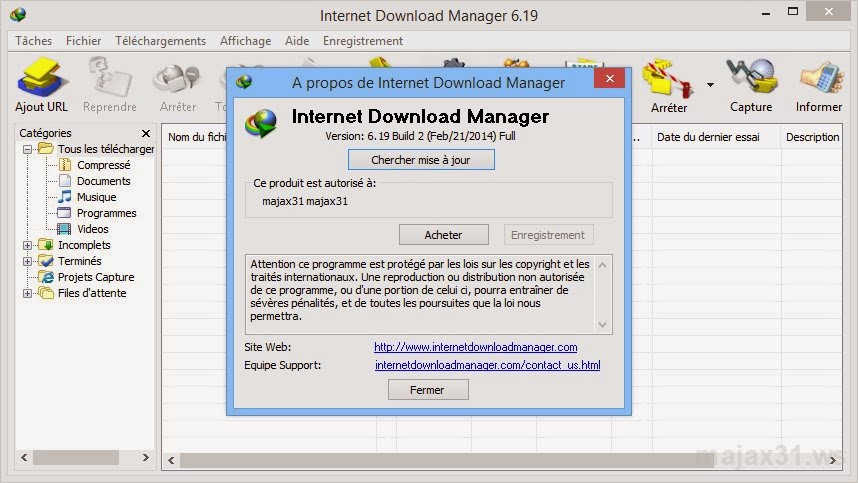This screenshot has width=858, height=483.
Task: Click the license text scroll up arrow
Action: 602,265
